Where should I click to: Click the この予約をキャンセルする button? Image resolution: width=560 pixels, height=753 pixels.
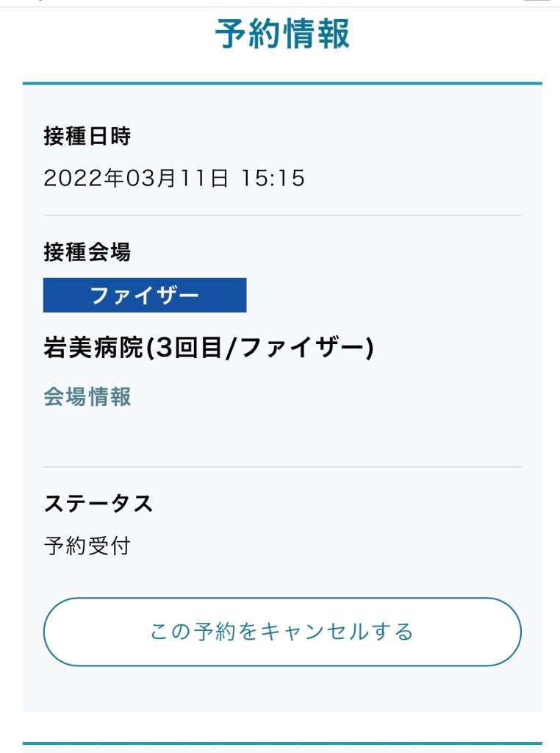tap(282, 632)
